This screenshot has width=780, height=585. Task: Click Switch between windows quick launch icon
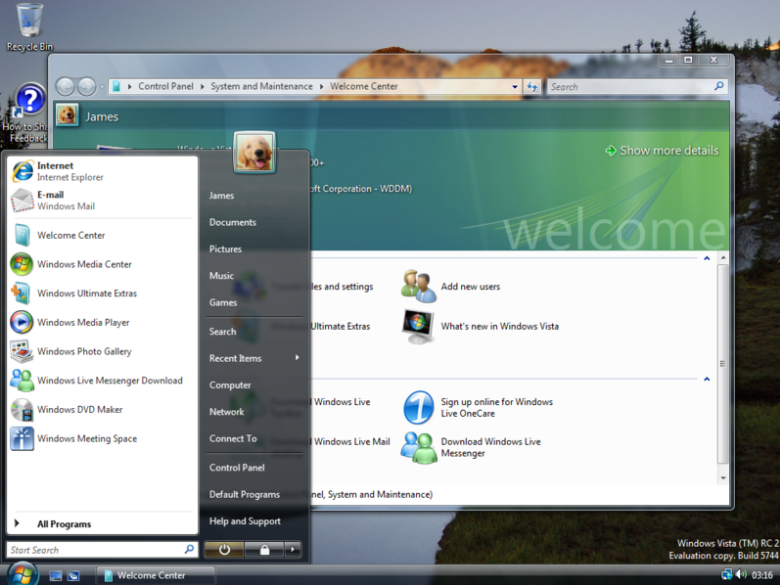click(x=74, y=576)
